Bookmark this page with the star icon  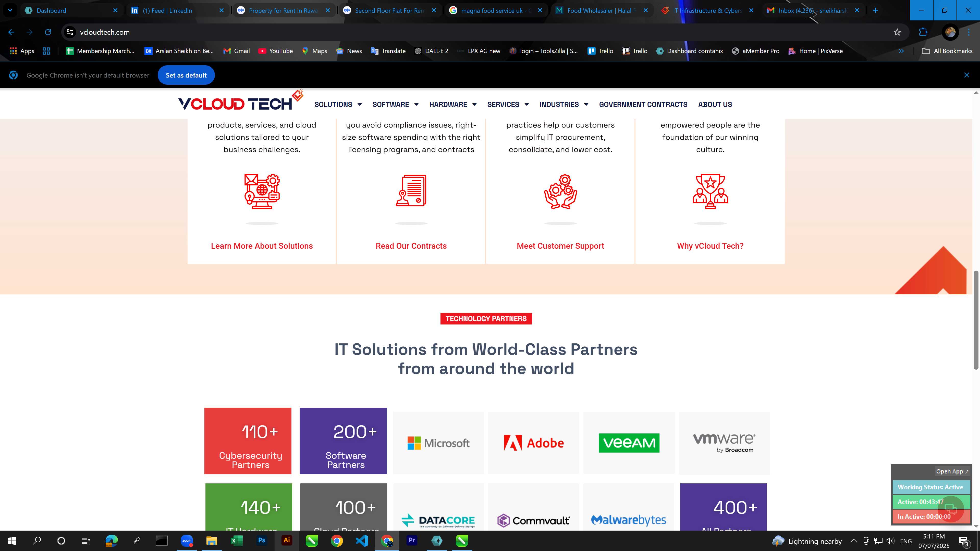point(897,32)
